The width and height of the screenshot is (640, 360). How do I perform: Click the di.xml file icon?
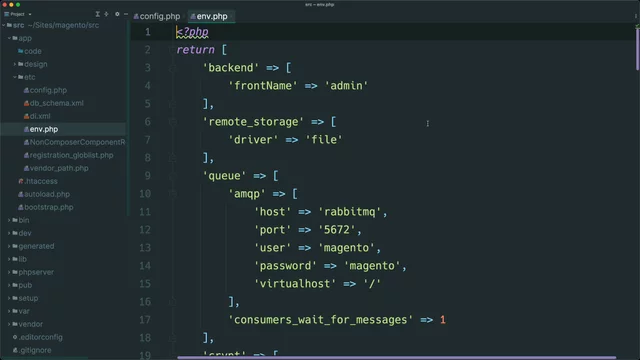27,116
